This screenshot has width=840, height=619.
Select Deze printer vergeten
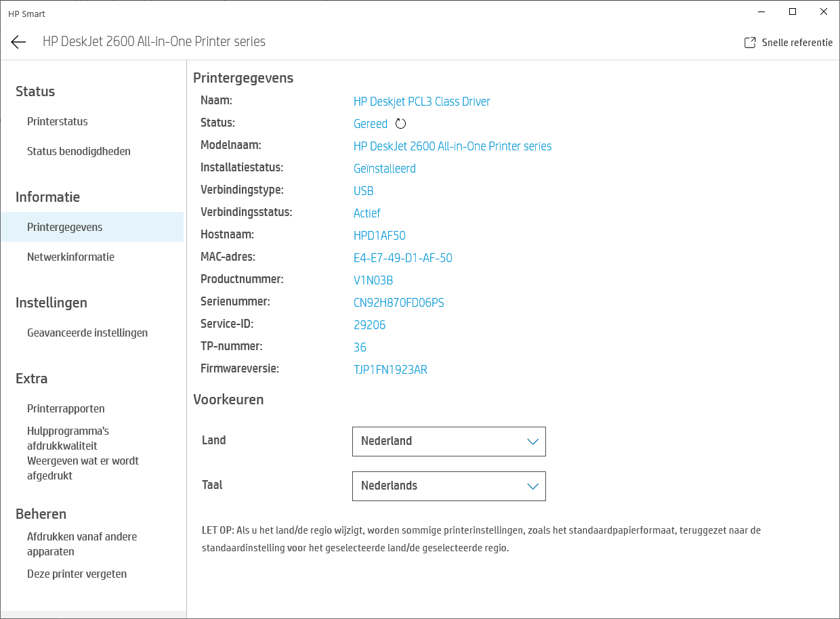[77, 574]
